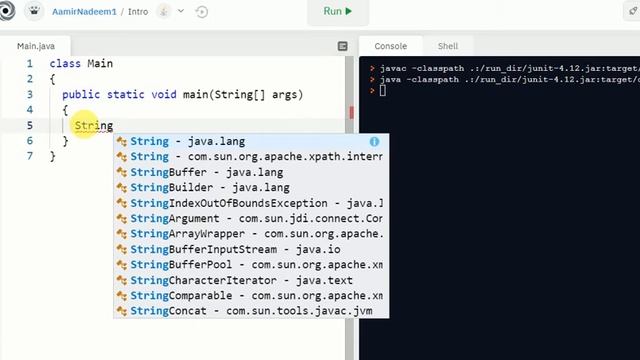The image size is (640, 360).
Task: Click the class icon beside StringConcat suggestion
Action: (122, 311)
